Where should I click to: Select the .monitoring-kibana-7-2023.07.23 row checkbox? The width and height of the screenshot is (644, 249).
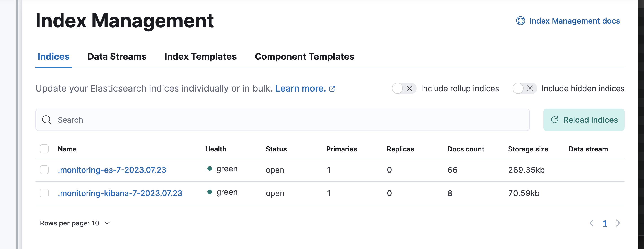tap(44, 193)
